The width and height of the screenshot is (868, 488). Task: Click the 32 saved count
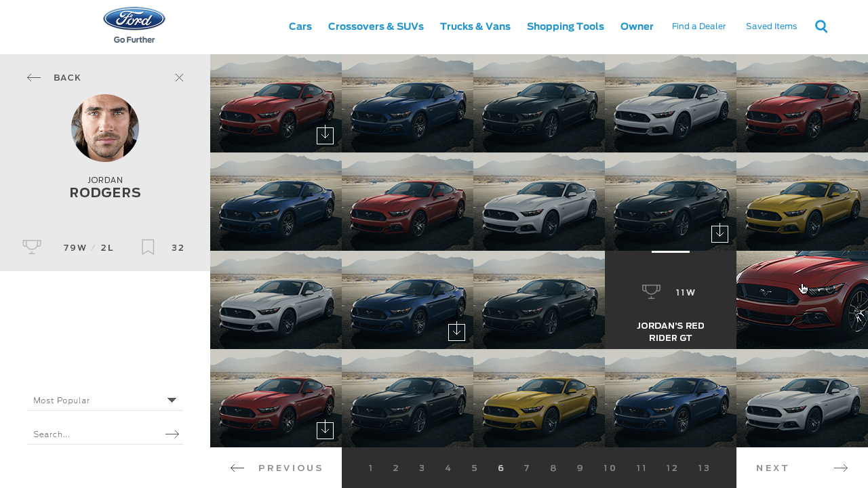[x=178, y=247]
